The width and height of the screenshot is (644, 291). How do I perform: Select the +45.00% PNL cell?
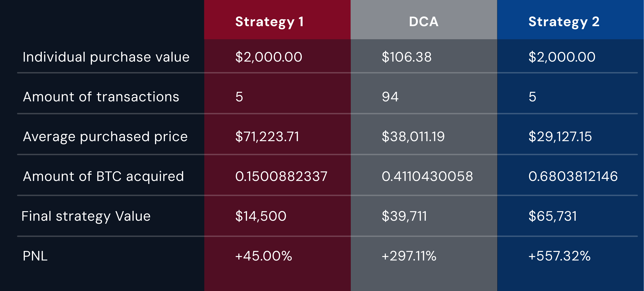[x=263, y=256]
